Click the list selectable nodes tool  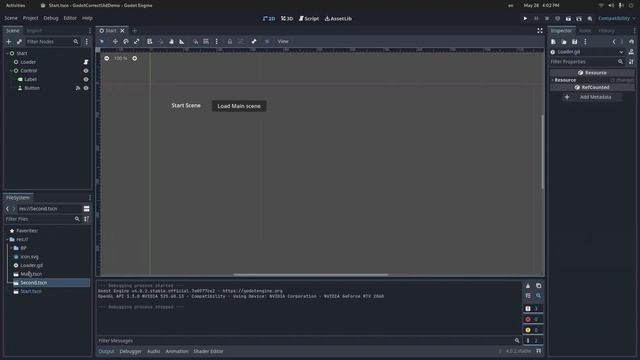click(x=149, y=41)
